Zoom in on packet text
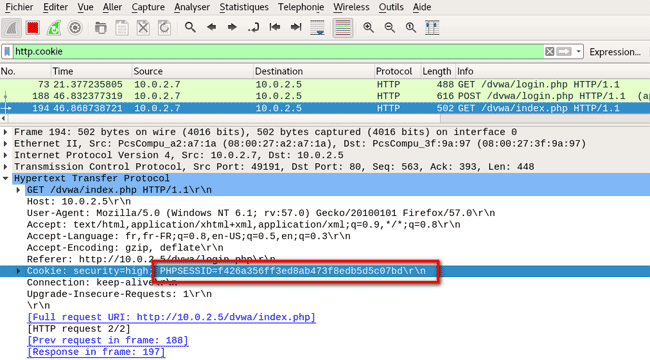The image size is (650, 360). (x=368, y=27)
